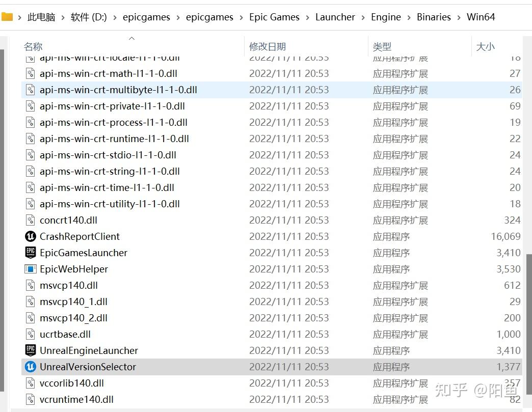The width and height of the screenshot is (532, 412).
Task: Launch EpicGamesLauncher via its Epic icon
Action: coord(30,253)
